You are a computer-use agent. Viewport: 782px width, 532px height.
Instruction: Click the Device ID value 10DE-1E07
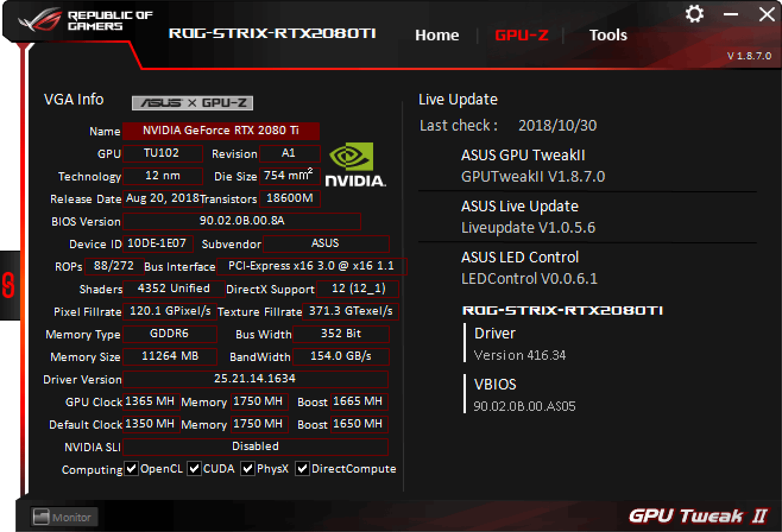157,243
